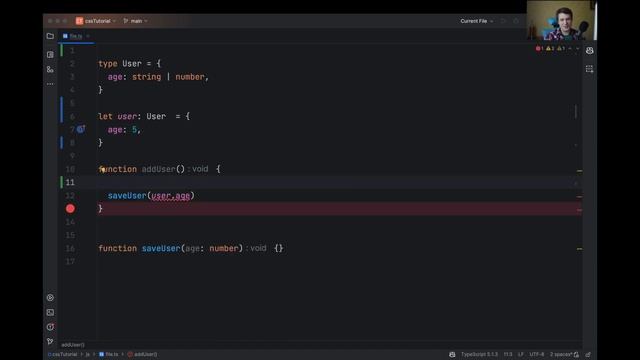The height and width of the screenshot is (360, 640).
Task: Click the Run button in toolbar
Action: coord(504,21)
